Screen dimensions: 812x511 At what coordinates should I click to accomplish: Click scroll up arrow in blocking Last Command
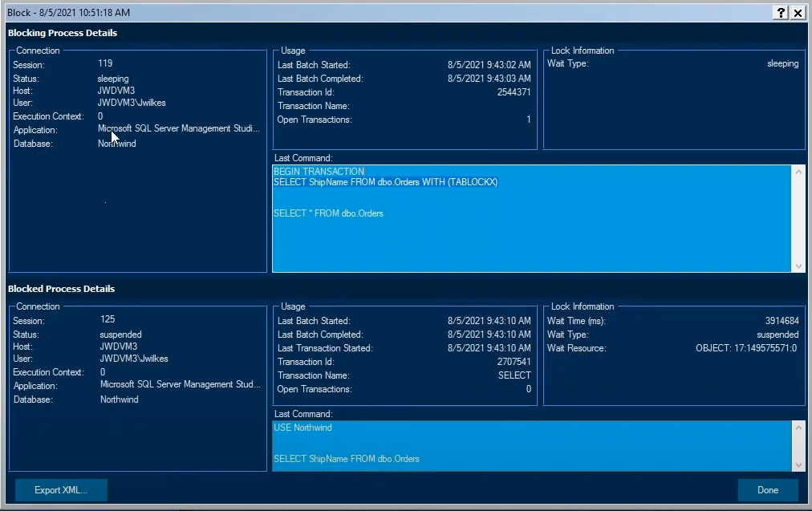click(798, 172)
